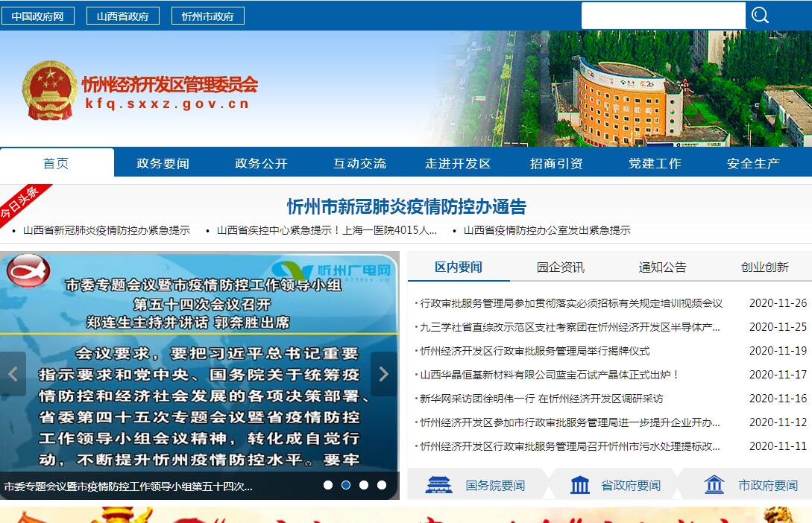
Task: Select the fourth carousel dot
Action: click(382, 485)
